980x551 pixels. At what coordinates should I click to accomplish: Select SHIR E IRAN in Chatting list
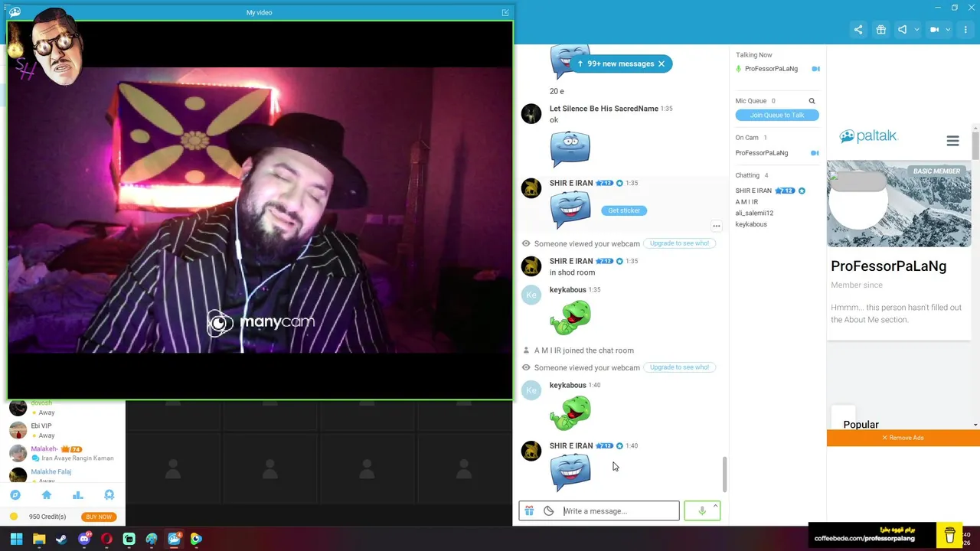pyautogui.click(x=753, y=191)
